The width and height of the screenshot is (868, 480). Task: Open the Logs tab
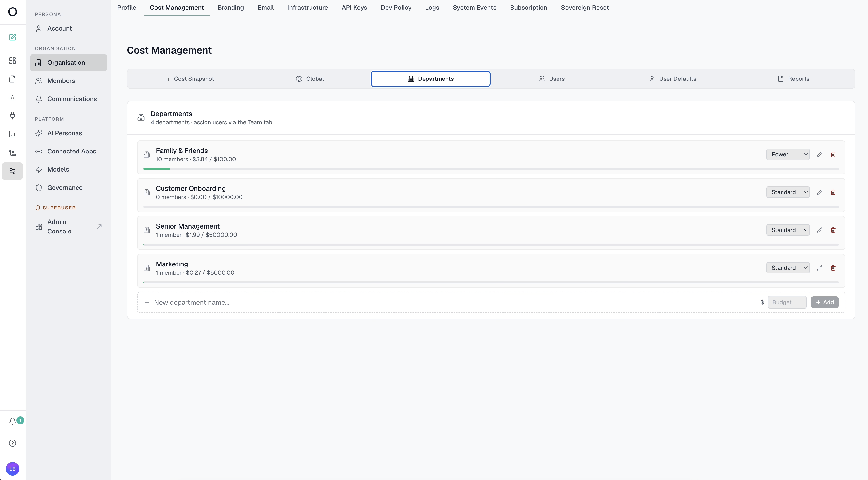(x=432, y=8)
